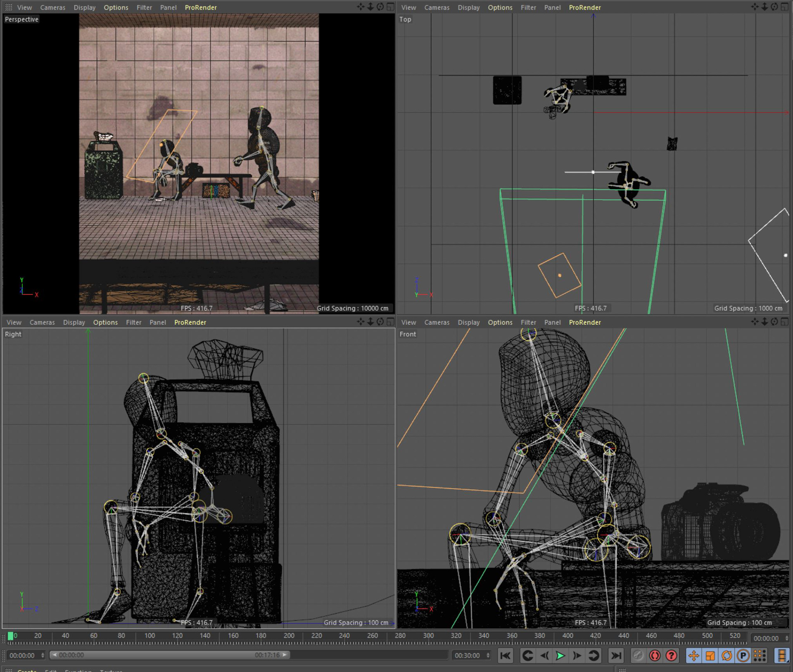Go to start of animation
The image size is (793, 672).
pyautogui.click(x=506, y=655)
